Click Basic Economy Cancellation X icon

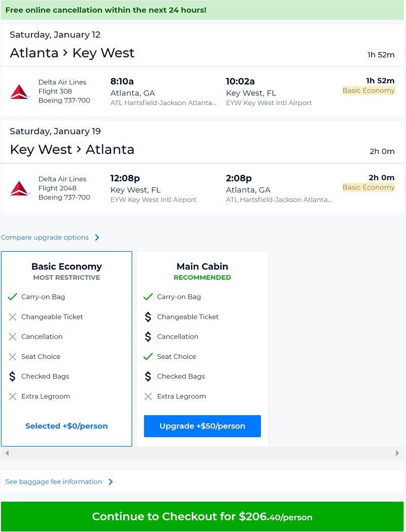coord(13,337)
